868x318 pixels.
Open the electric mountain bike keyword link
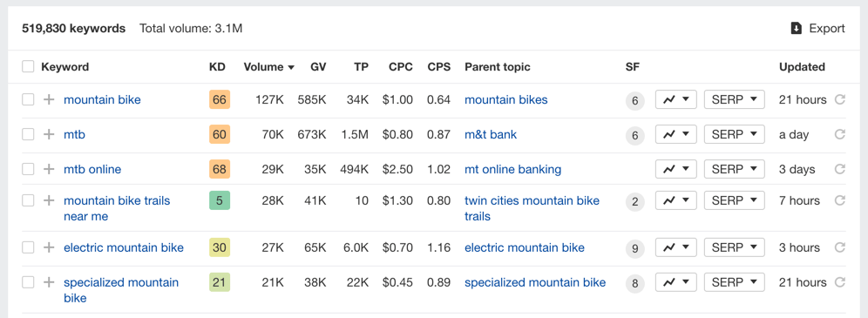pos(124,247)
